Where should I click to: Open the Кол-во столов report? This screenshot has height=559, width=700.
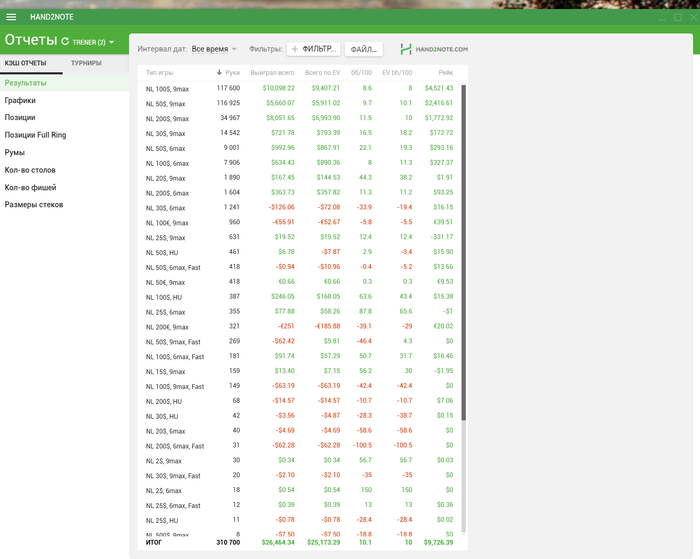coord(64,170)
